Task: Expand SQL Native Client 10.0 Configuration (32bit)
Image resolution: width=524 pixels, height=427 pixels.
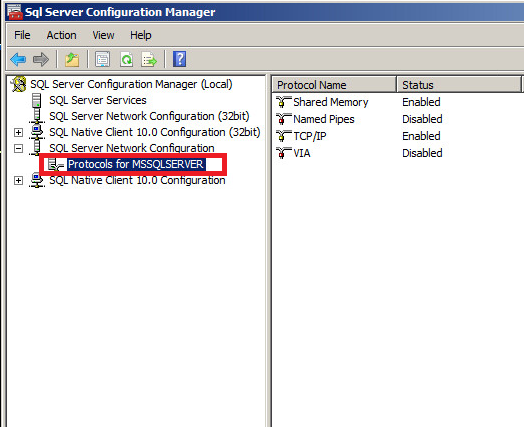Action: (x=18, y=132)
